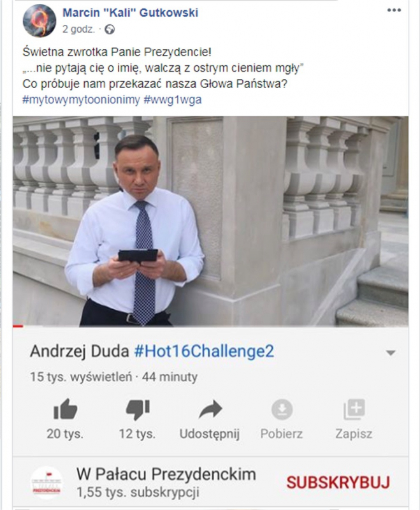The image size is (420, 510).
Task: Click the SUBSKRYBUJ subscribe button
Action: 338,483
